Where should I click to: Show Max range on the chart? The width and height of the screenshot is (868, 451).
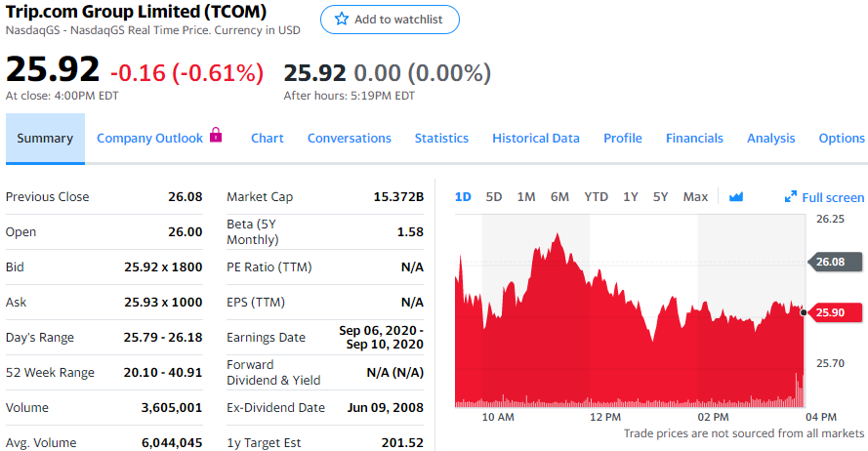click(695, 197)
